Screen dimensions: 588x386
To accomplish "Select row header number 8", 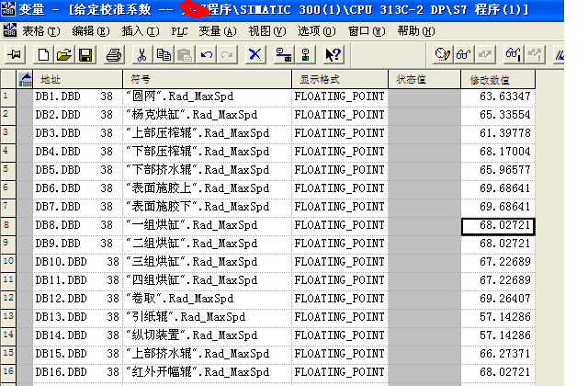I will coord(8,225).
